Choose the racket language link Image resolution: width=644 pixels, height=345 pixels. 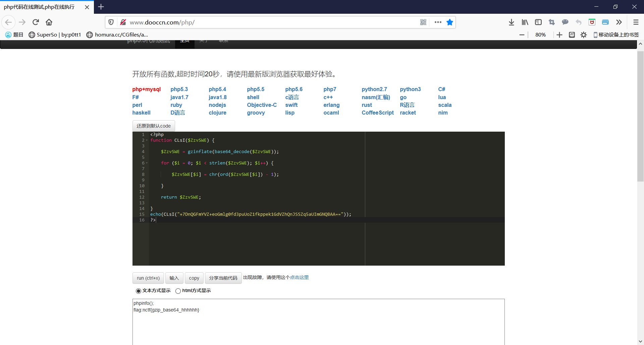[408, 113]
